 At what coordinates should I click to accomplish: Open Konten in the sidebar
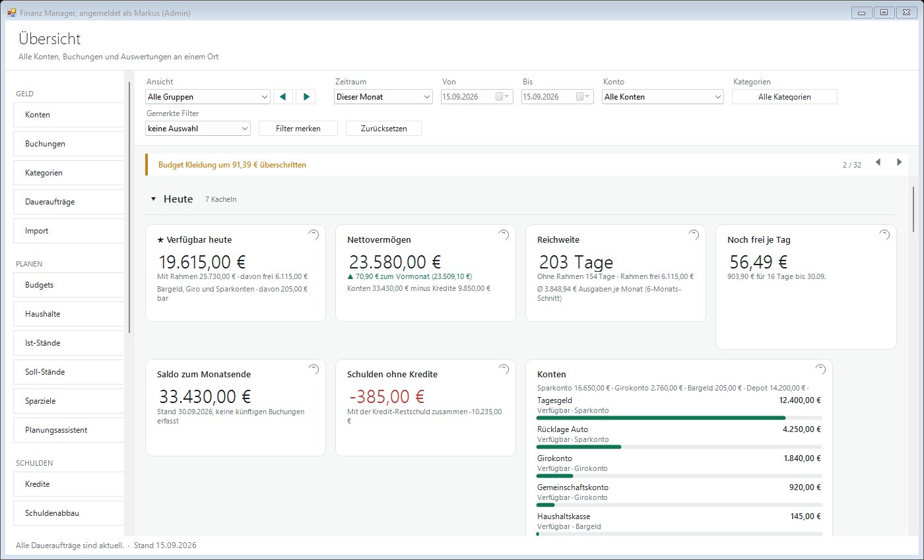point(68,115)
